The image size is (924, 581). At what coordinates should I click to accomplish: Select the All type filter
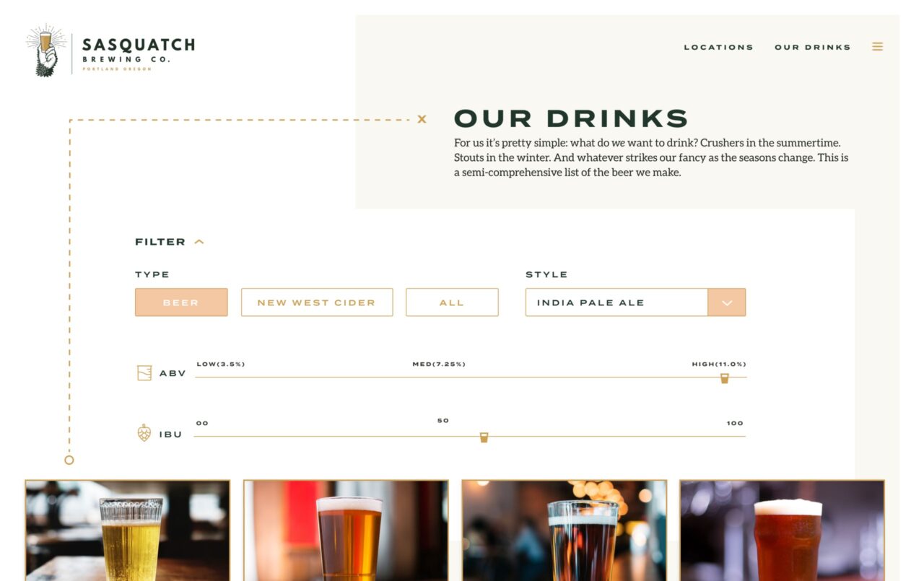pos(452,302)
